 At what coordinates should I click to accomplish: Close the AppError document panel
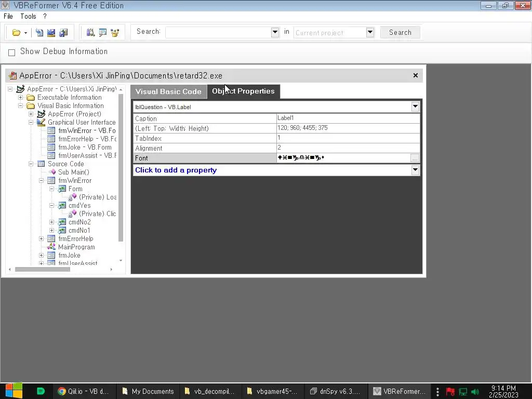tap(415, 75)
